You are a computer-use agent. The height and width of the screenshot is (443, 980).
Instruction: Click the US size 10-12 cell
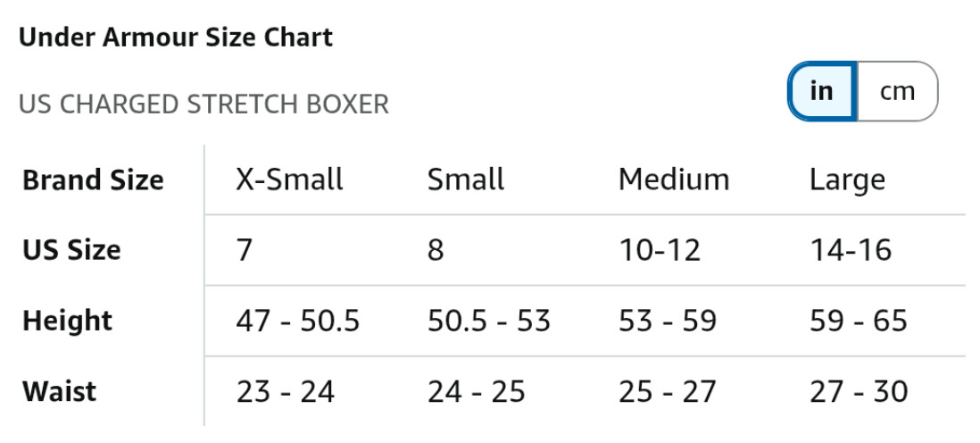tap(660, 250)
